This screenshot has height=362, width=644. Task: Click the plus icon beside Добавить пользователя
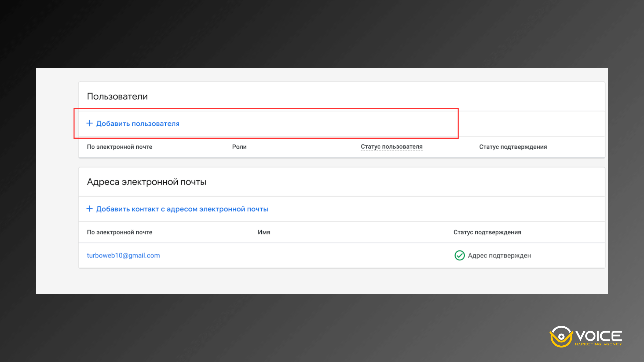89,123
